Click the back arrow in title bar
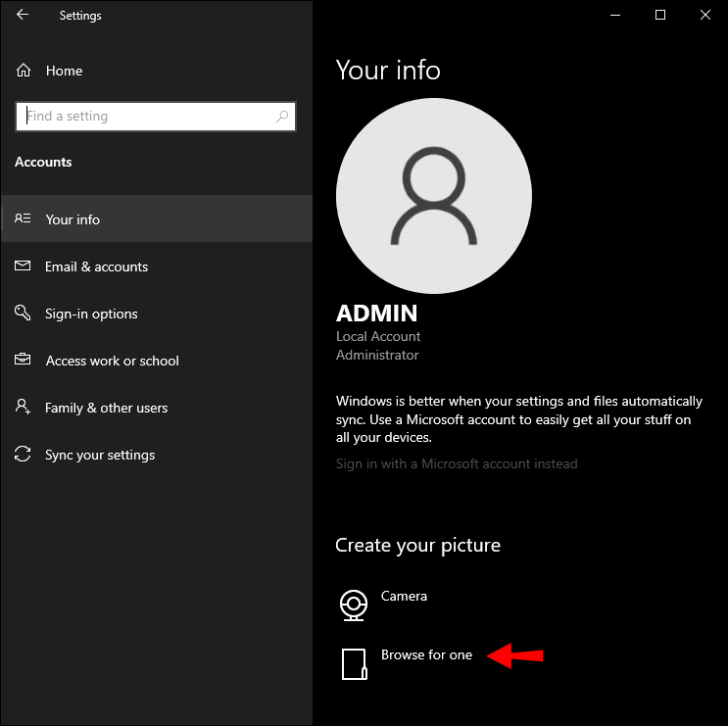The height and width of the screenshot is (726, 728). pyautogui.click(x=23, y=15)
